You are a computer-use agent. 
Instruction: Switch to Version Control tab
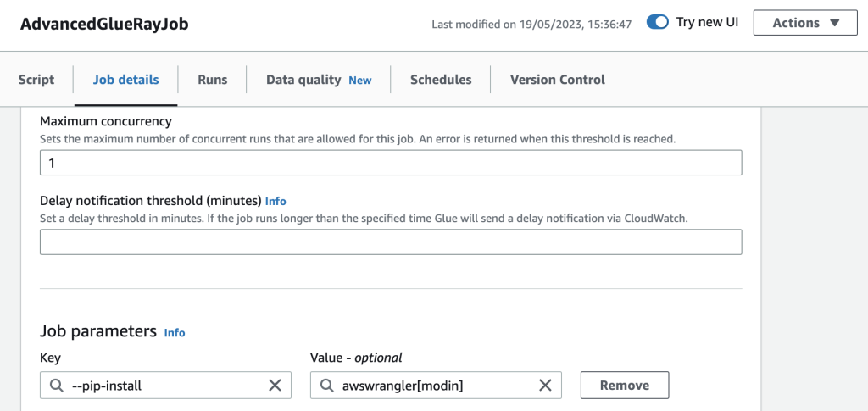click(x=558, y=80)
